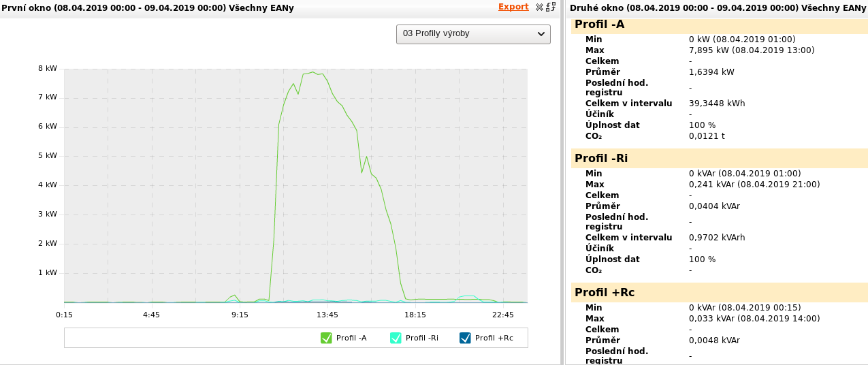868x365 pixels.
Task: Click the CO₂ value '0,0121 t'
Action: point(707,136)
